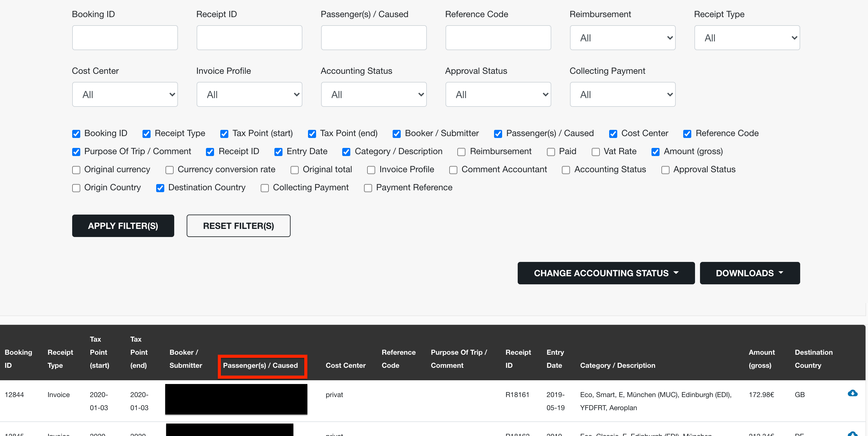Screen dimensions: 868x436
Task: Open the Collecting Payment filter dropdown
Action: coord(622,94)
